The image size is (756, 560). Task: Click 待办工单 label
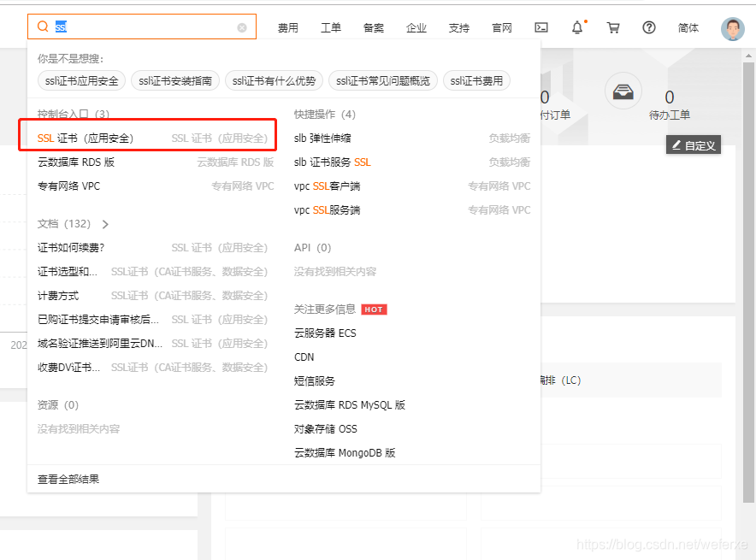(670, 115)
